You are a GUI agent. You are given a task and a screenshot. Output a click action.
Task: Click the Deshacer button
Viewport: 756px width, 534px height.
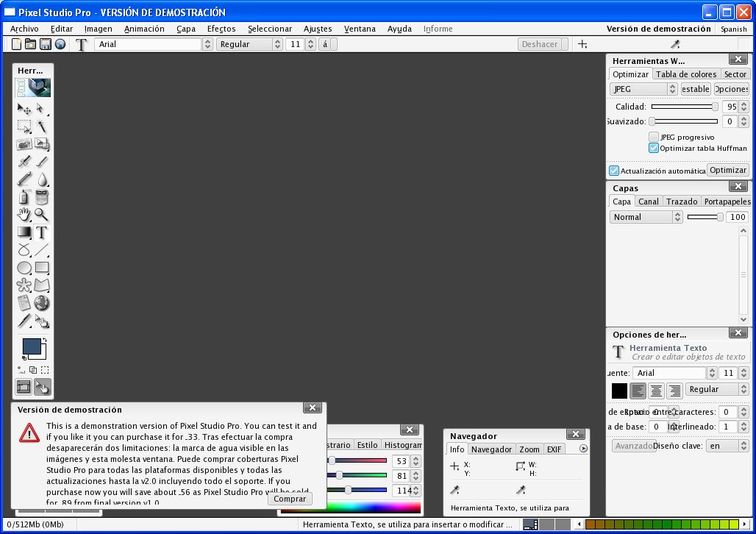point(540,44)
